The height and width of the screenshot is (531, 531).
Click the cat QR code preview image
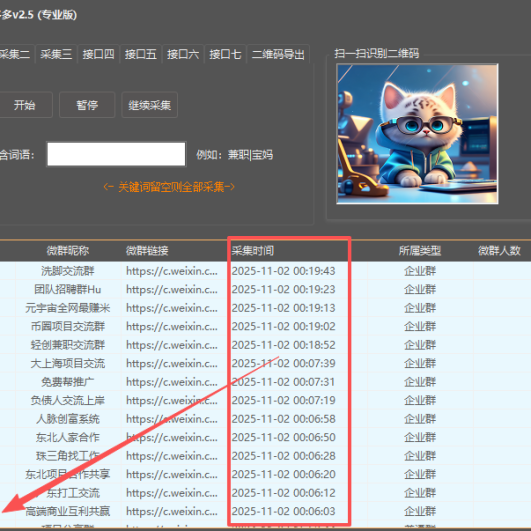(x=417, y=134)
